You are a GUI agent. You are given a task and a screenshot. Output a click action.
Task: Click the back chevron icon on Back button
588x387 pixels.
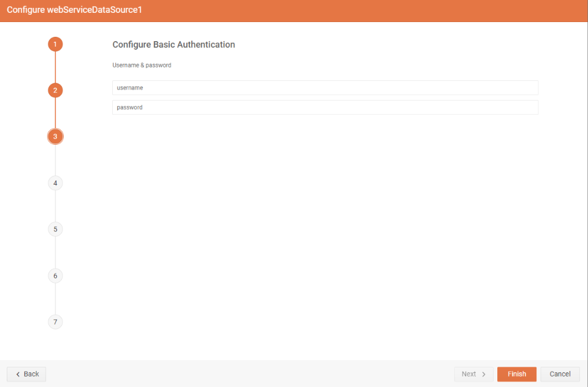18,374
